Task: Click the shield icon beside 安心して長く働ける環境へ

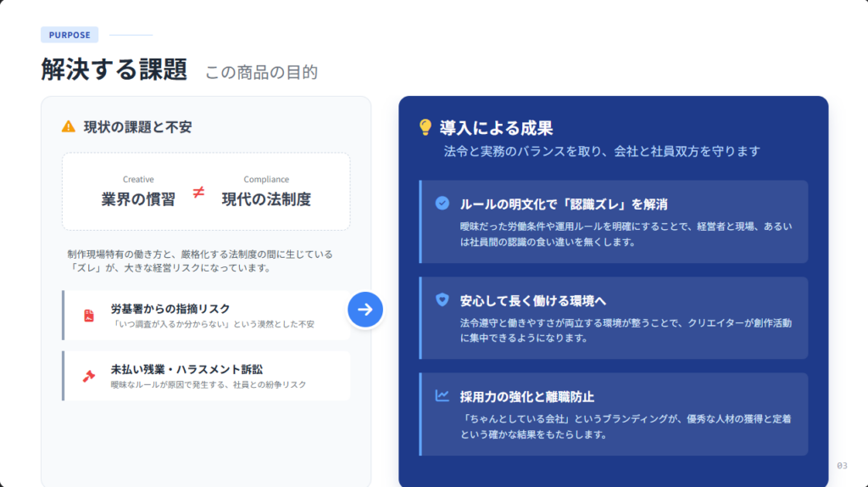Action: pyautogui.click(x=442, y=300)
